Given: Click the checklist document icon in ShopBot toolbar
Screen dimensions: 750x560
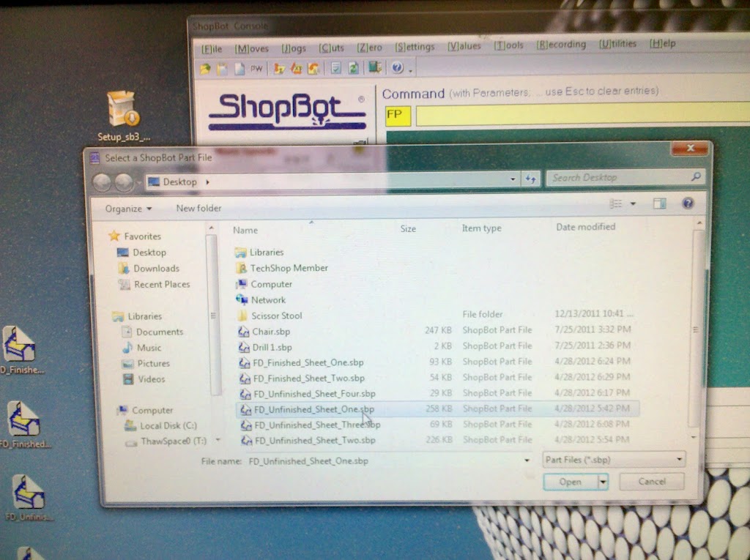Looking at the screenshot, I should point(336,68).
